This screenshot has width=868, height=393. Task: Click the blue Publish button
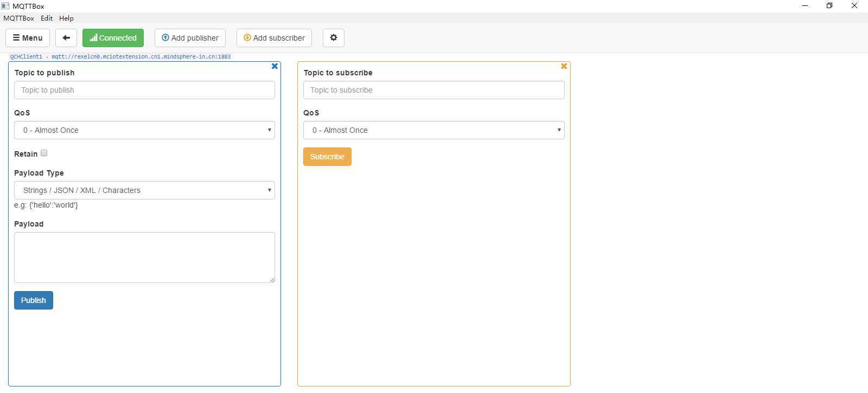[x=34, y=300]
